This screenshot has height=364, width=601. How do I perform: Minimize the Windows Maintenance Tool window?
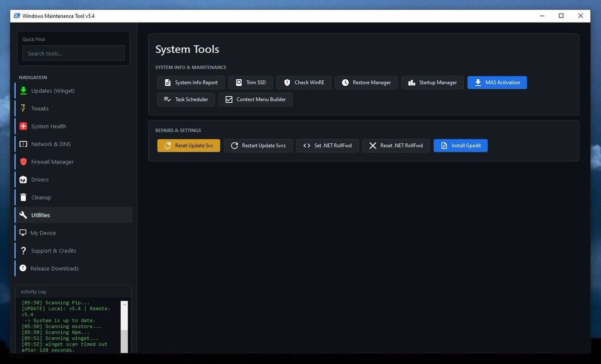tap(542, 16)
